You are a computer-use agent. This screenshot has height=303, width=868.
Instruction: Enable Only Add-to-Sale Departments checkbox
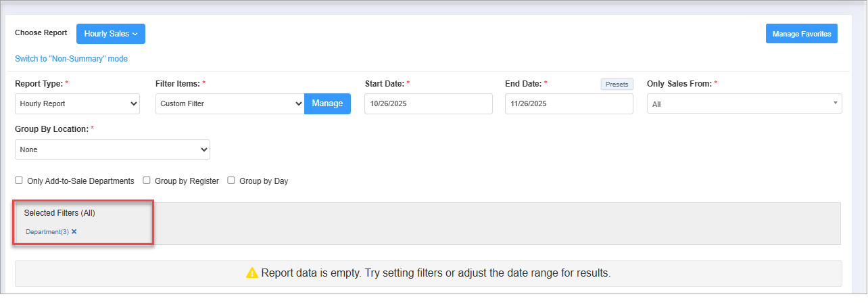pos(19,181)
